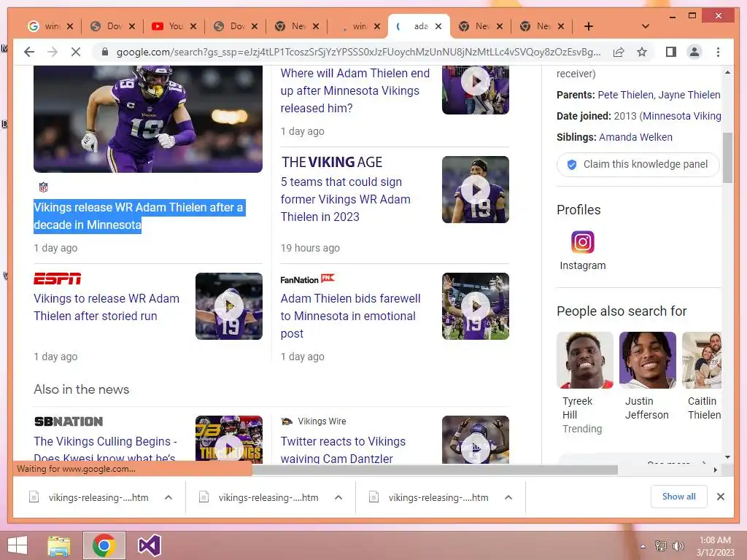Screen dimensions: 747x560
Task: Bookmark this page with the star icon
Action: pyautogui.click(x=642, y=52)
